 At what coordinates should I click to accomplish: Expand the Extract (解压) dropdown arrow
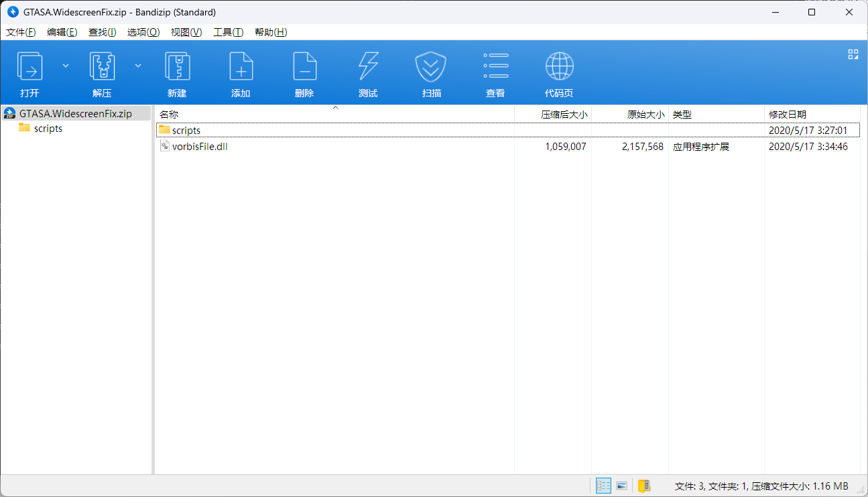tap(138, 66)
